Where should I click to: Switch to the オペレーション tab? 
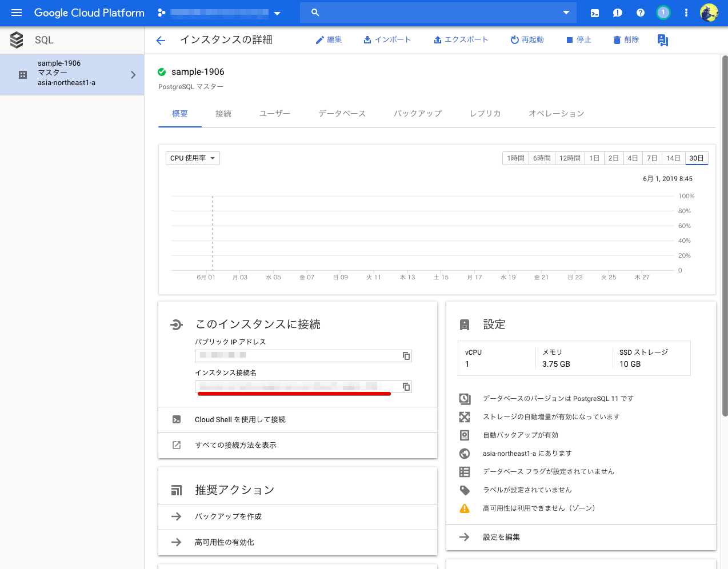pyautogui.click(x=557, y=114)
